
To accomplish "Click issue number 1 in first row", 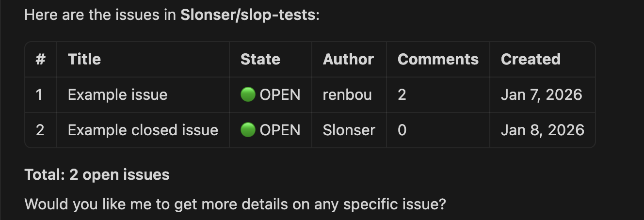I will pos(40,94).
